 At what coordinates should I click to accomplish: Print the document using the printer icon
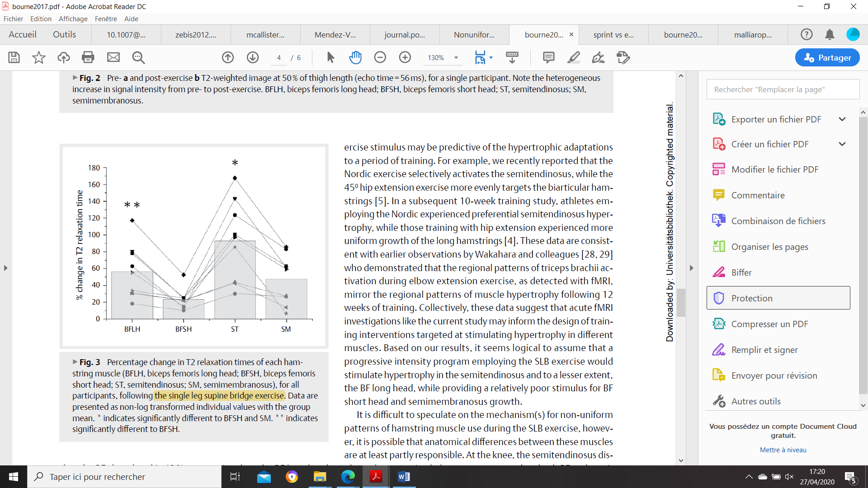click(x=88, y=57)
